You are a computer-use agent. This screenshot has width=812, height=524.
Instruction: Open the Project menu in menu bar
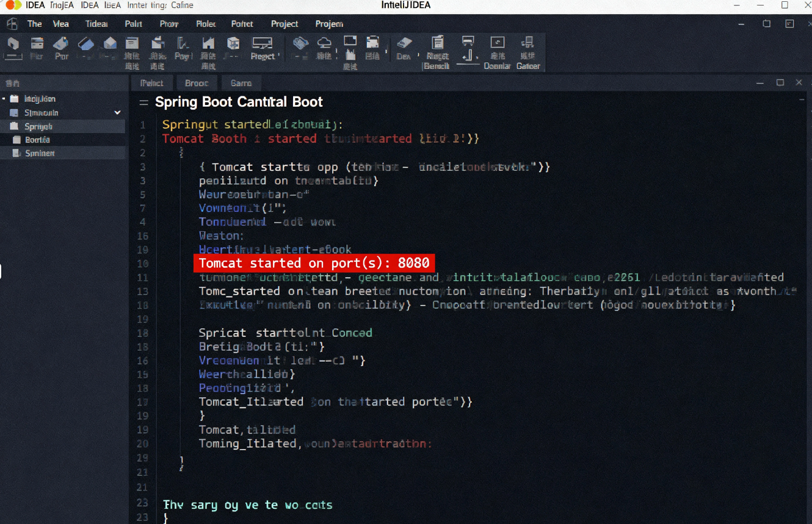[x=285, y=24]
